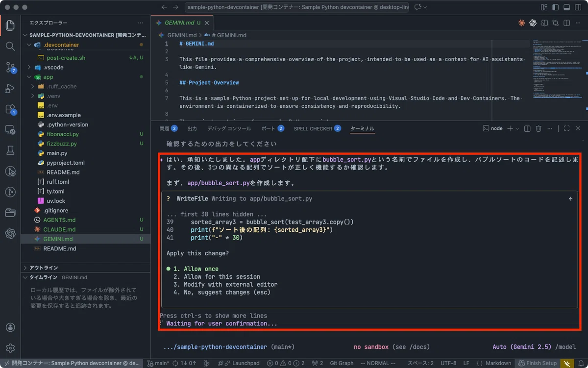
Task: Split the terminal panel
Action: (x=527, y=128)
